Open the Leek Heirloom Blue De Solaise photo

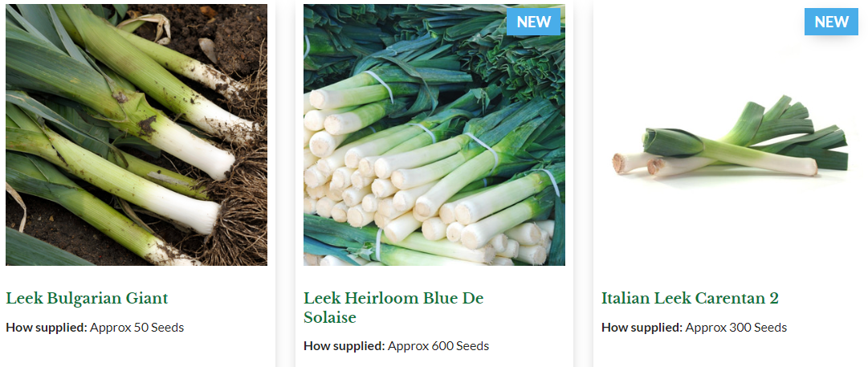(434, 134)
